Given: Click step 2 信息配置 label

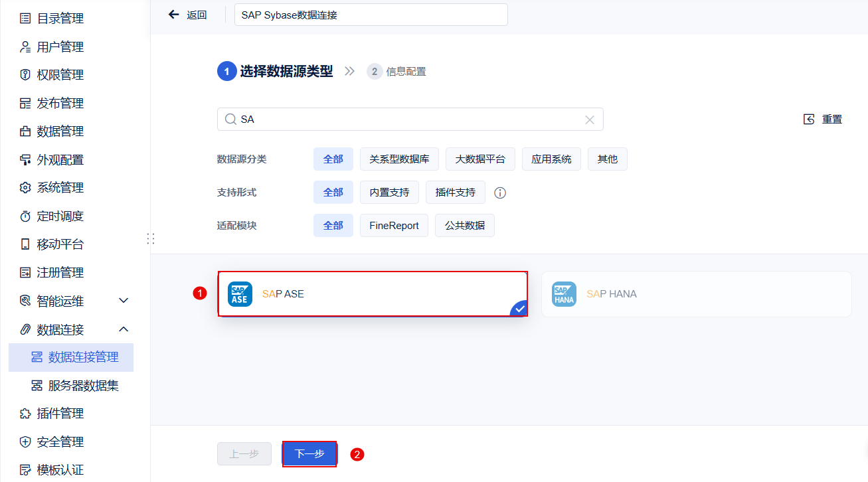Looking at the screenshot, I should (406, 72).
